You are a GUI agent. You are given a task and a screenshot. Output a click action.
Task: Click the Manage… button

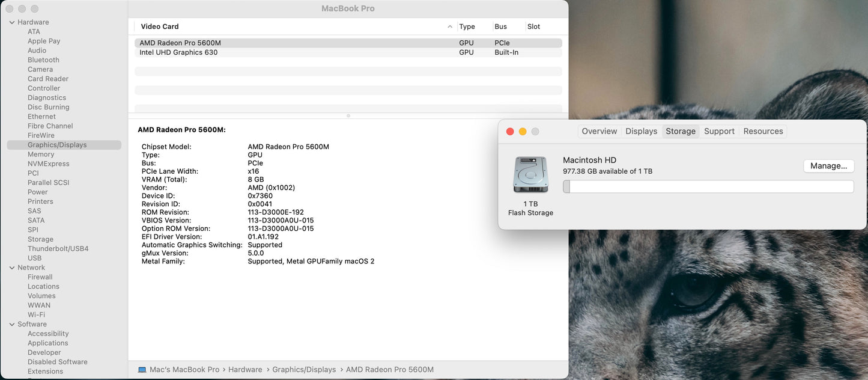tap(829, 166)
